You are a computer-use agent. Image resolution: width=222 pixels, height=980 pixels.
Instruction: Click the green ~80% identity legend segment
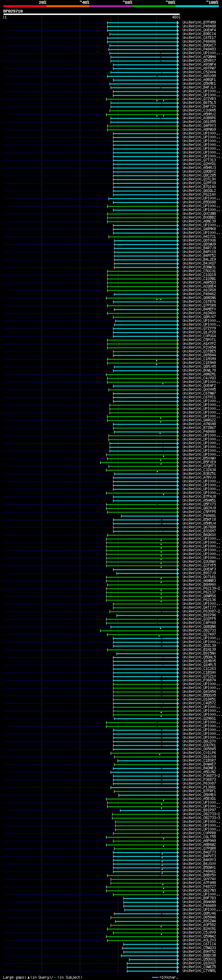tap(154, 7)
